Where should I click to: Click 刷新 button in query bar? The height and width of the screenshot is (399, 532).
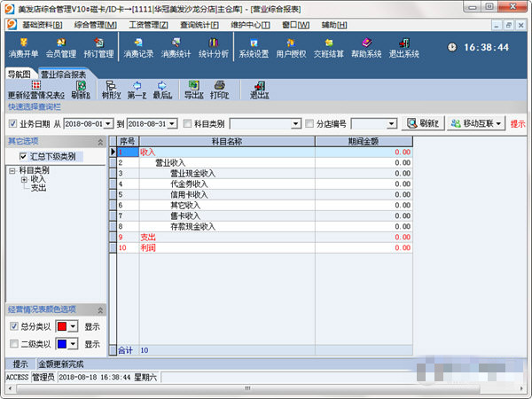coord(423,123)
